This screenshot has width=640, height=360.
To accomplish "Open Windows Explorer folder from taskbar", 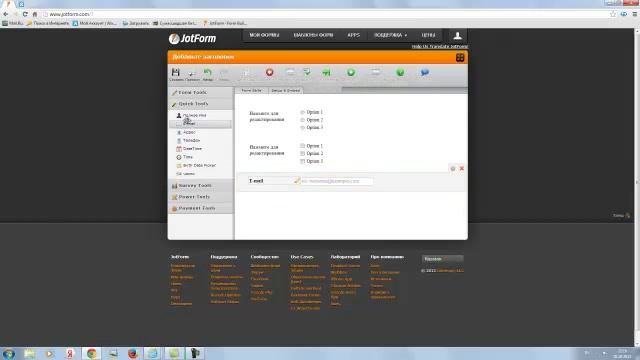I will [x=29, y=353].
